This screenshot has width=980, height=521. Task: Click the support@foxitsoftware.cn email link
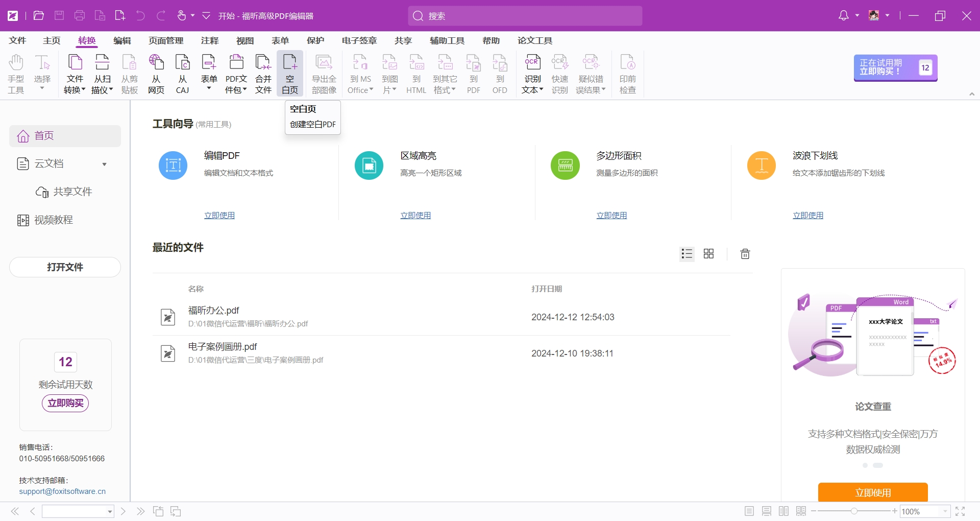tap(62, 491)
